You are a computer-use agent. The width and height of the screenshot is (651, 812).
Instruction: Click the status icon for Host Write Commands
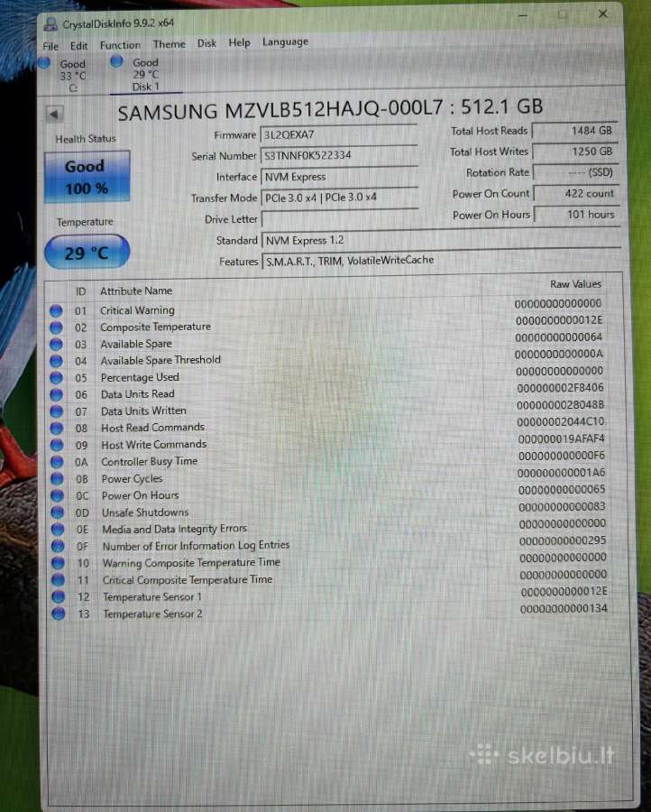point(57,446)
